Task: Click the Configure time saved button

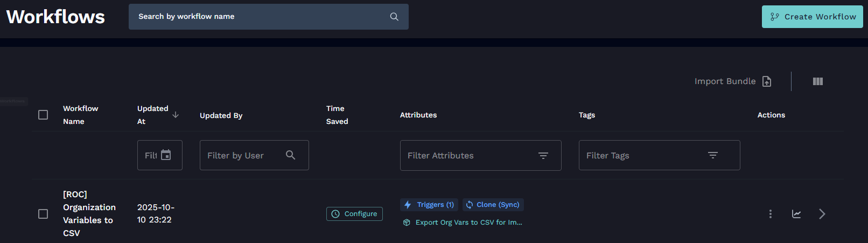Action: (x=354, y=214)
